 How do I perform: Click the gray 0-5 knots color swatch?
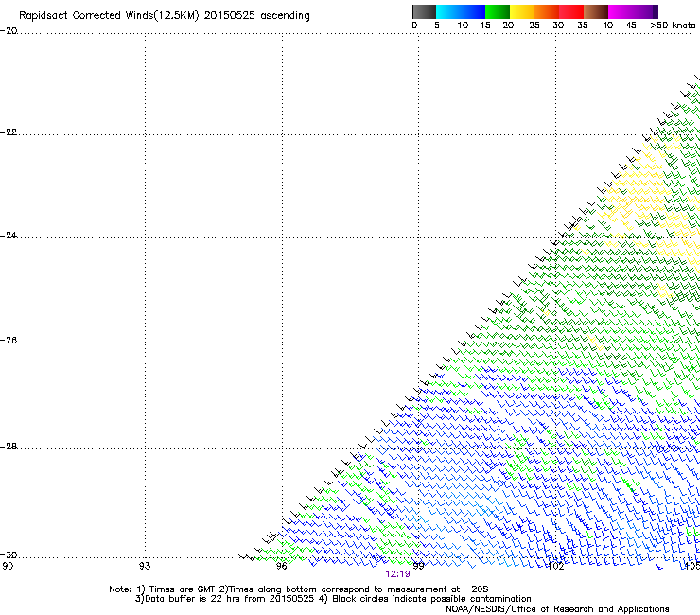(424, 11)
